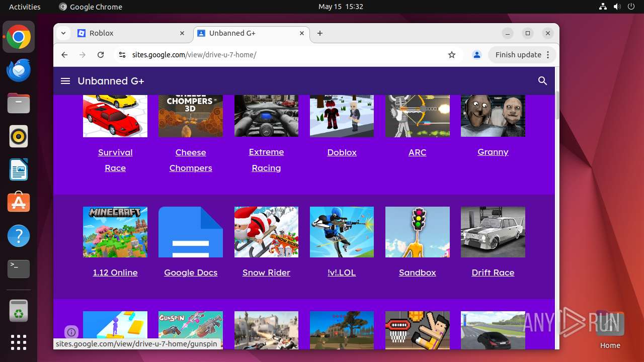The width and height of the screenshot is (644, 362).
Task: Click the Snow Rider Santa thumbnail
Action: click(266, 232)
